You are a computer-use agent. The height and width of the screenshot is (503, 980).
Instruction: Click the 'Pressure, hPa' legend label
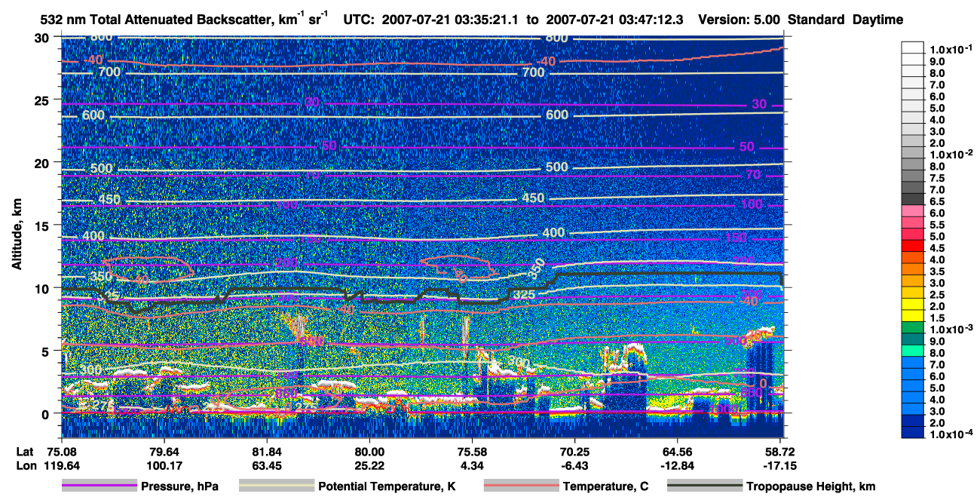tap(179, 487)
